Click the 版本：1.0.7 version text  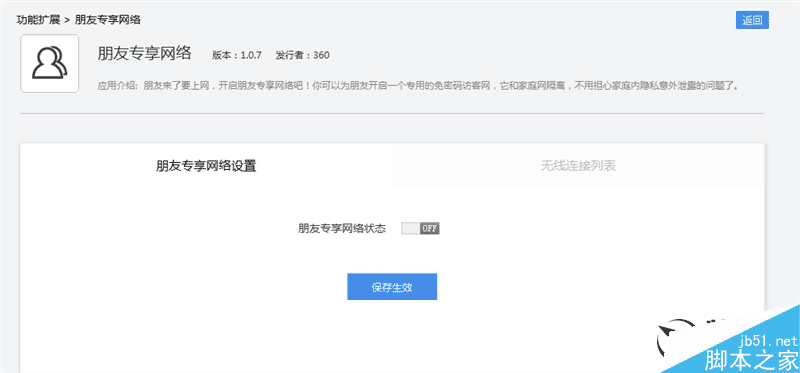pos(237,55)
